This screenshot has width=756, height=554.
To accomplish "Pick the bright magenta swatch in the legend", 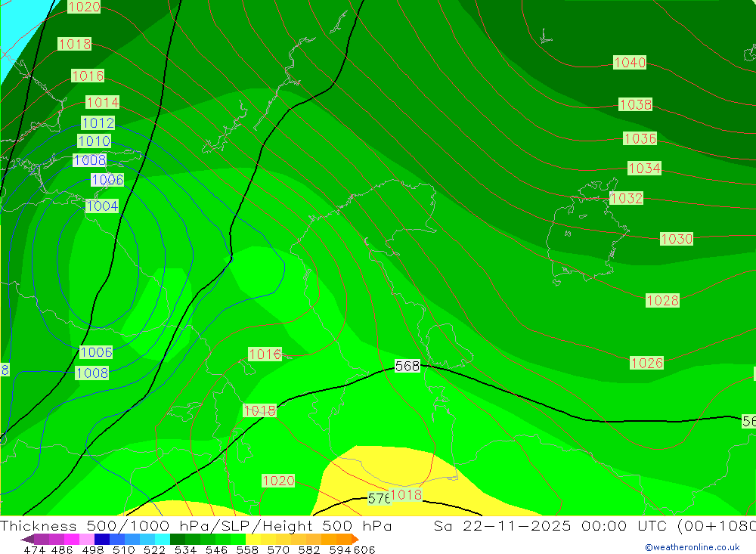I will click(x=72, y=539).
